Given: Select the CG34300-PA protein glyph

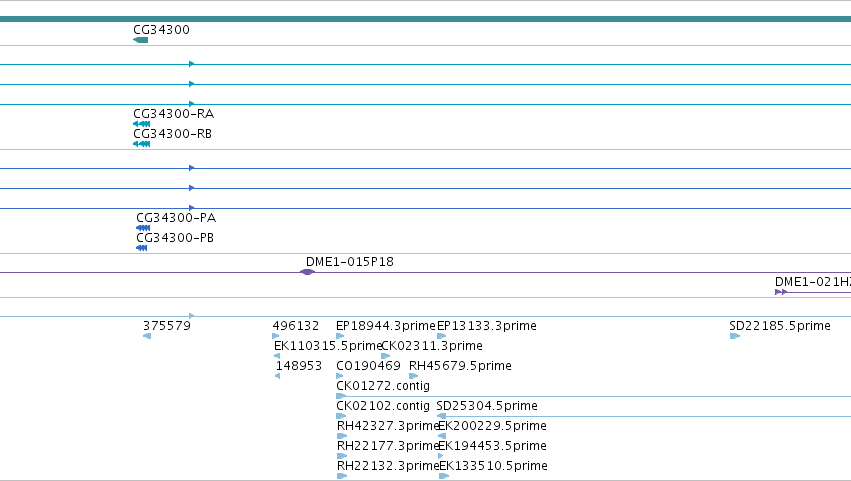Looking at the screenshot, I should [x=143, y=228].
